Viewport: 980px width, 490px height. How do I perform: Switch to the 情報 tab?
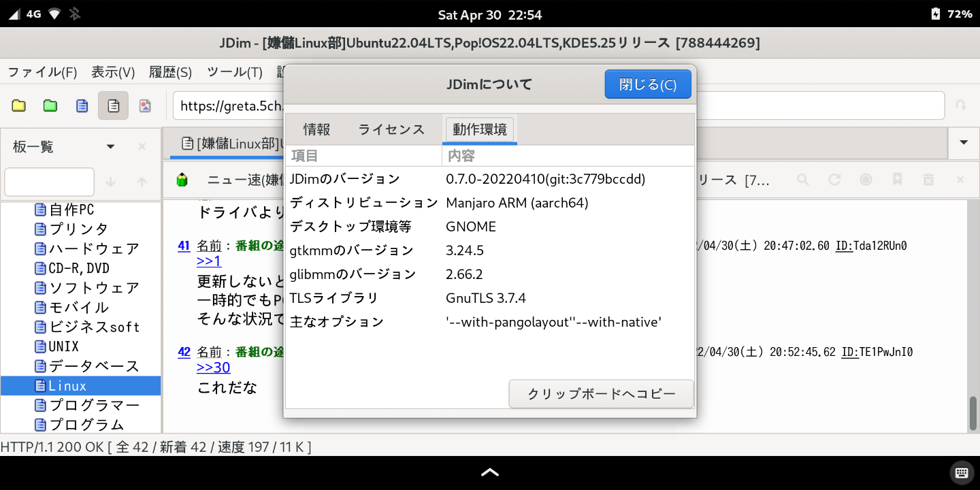click(316, 129)
